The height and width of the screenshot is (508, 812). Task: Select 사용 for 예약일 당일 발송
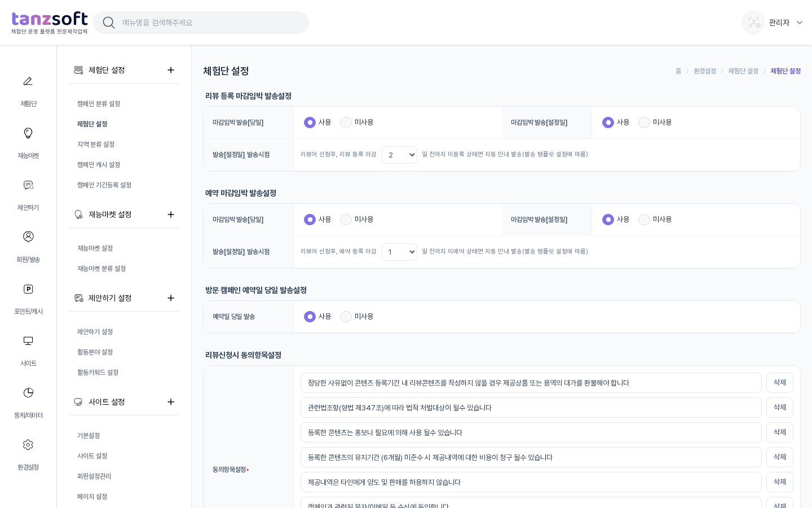(310, 317)
